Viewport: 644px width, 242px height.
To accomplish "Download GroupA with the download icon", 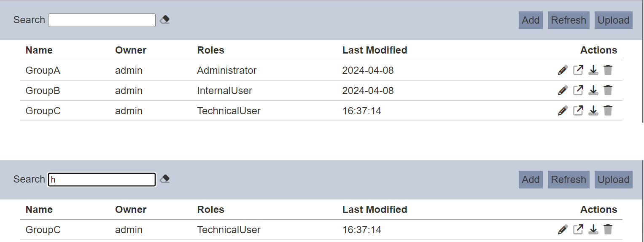I will tap(593, 70).
